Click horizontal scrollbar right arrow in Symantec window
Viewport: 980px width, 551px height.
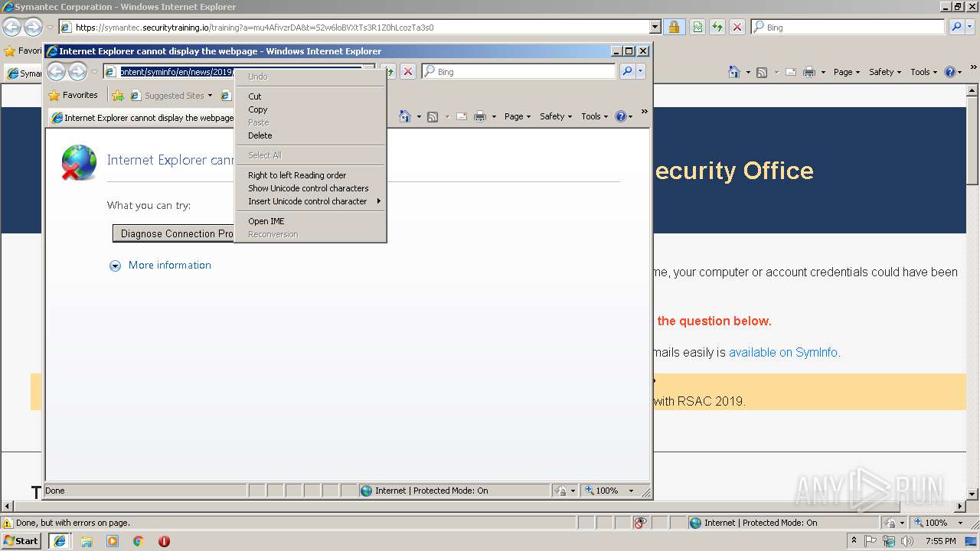(x=960, y=507)
